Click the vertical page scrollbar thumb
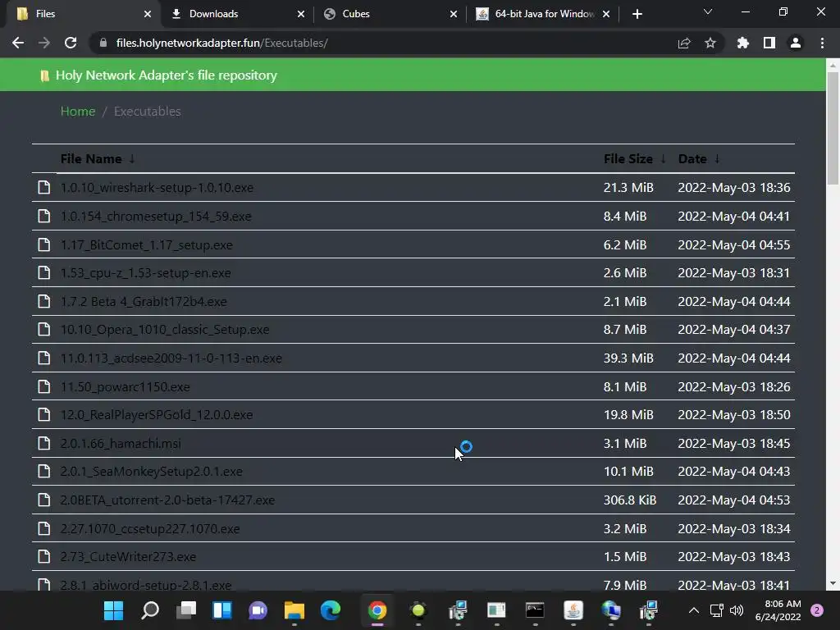Image resolution: width=840 pixels, height=630 pixels. [833, 129]
